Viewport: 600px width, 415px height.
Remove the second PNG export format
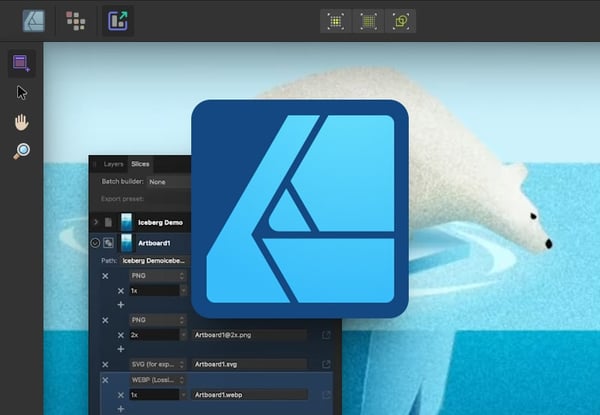point(105,320)
